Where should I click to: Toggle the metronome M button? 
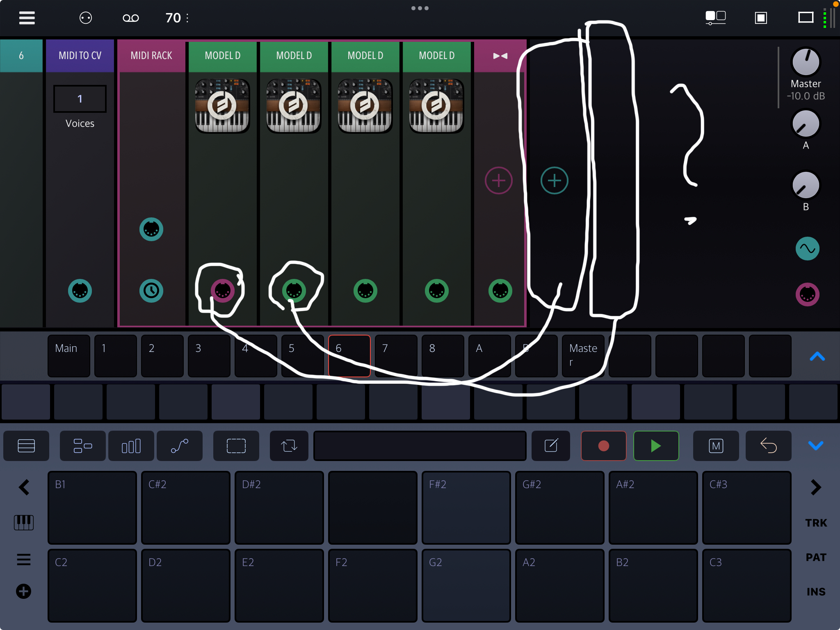[716, 446]
